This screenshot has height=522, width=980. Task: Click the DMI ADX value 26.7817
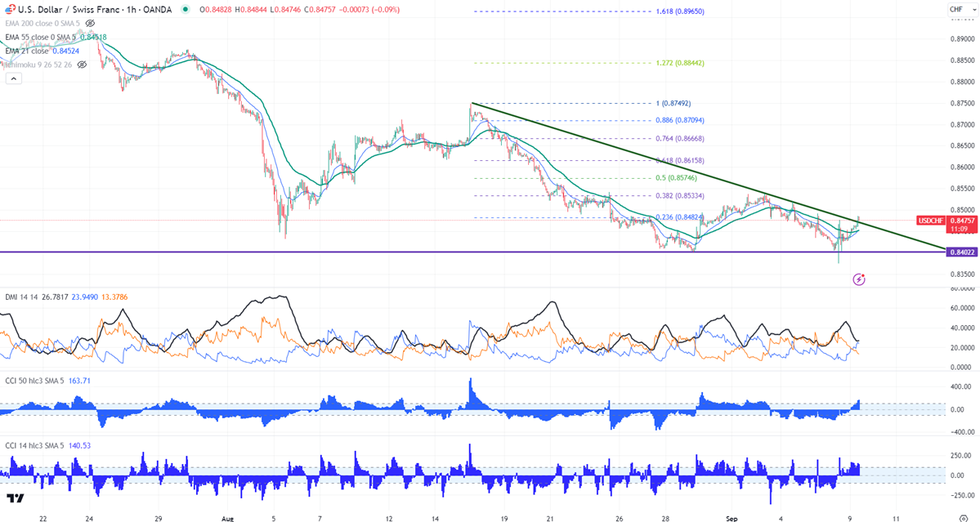click(55, 297)
